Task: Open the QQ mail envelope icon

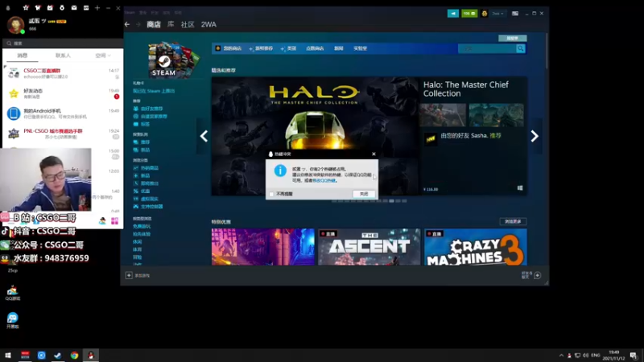Action: 74,8
